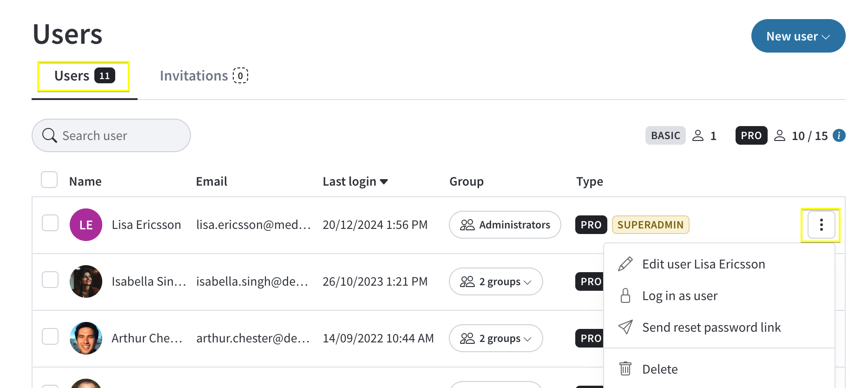This screenshot has width=868, height=388.
Task: Click the paper plane reset password icon
Action: coord(625,327)
